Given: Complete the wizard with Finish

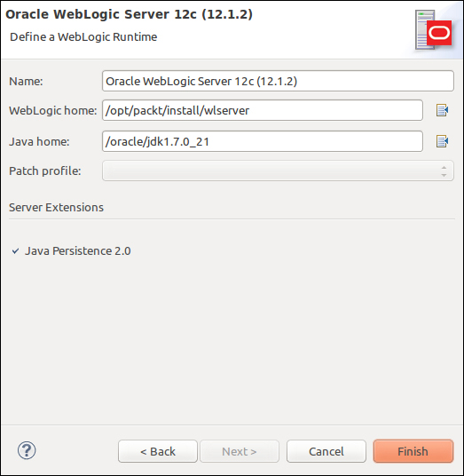Looking at the screenshot, I should tap(413, 451).
